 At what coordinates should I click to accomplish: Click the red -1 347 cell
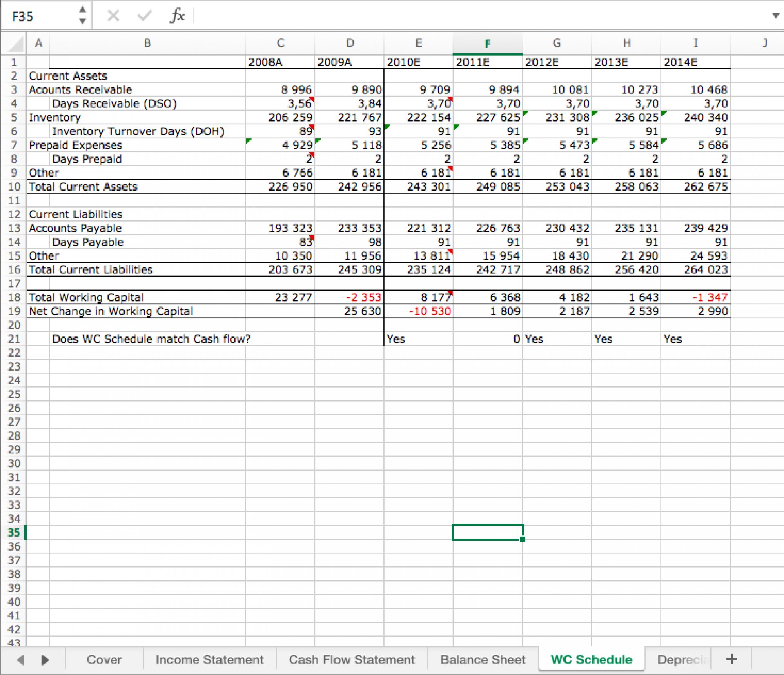pos(695,298)
